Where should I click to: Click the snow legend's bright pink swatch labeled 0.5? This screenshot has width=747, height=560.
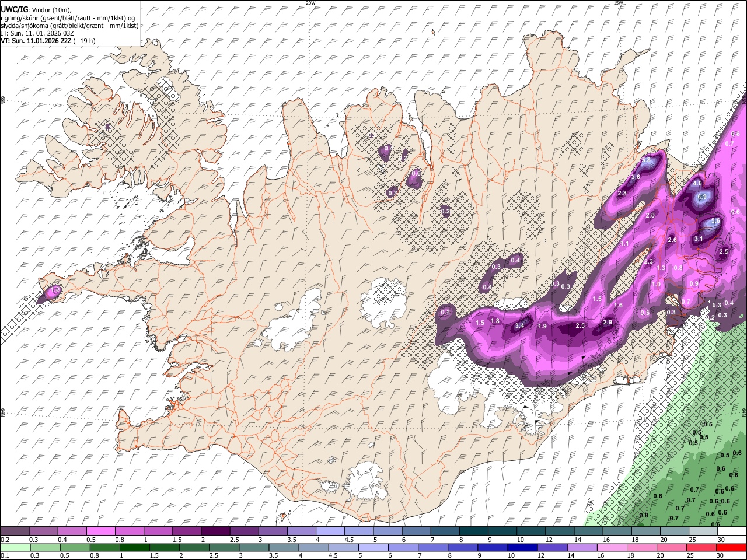(x=100, y=531)
